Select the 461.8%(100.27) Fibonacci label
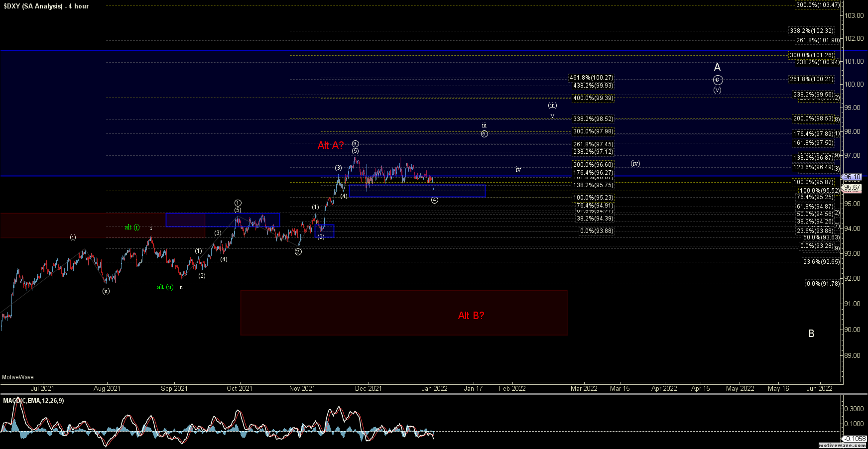This screenshot has height=449, width=868. [x=592, y=78]
